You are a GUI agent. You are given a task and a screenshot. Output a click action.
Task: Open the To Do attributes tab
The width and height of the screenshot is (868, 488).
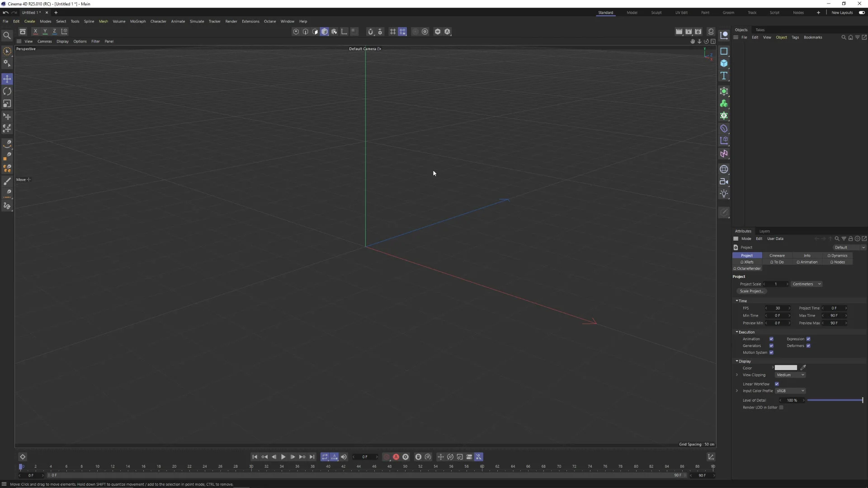coord(777,262)
